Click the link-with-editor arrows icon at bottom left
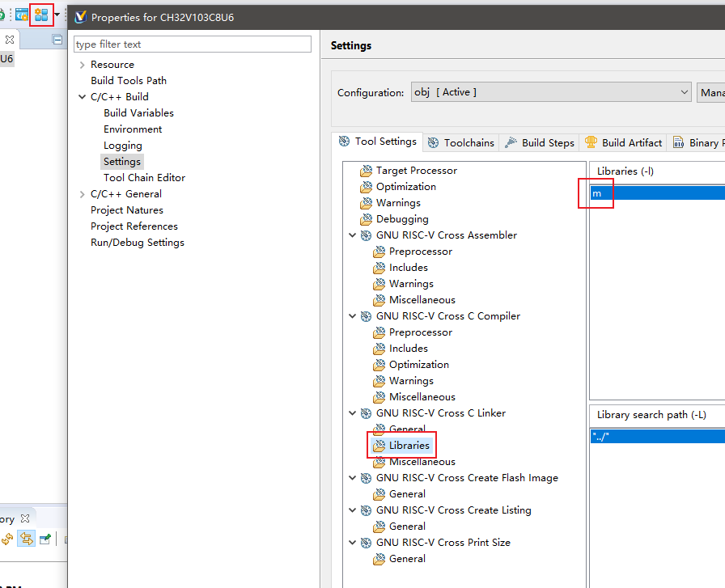 [26, 539]
